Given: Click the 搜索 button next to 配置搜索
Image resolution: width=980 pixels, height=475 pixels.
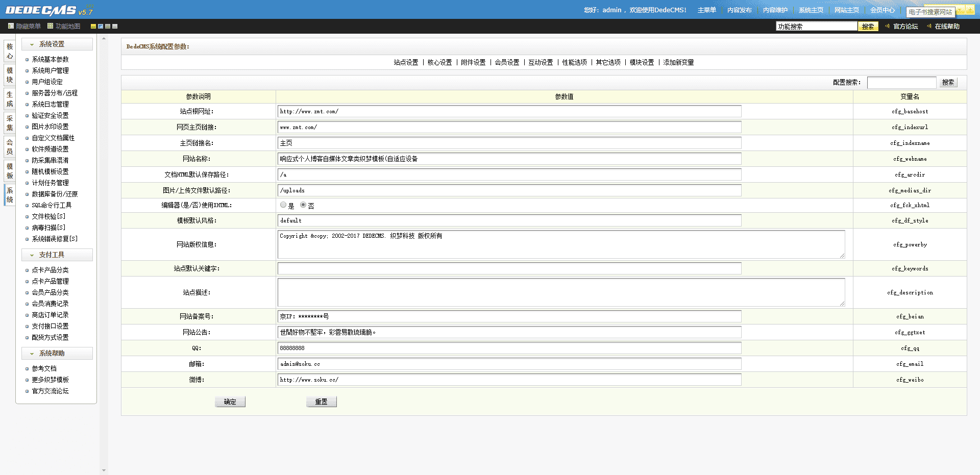Looking at the screenshot, I should (948, 82).
